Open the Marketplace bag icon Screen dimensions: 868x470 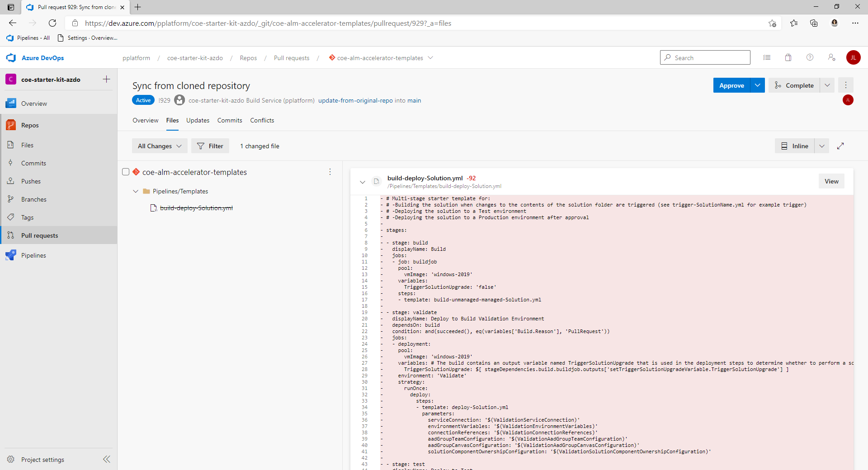pyautogui.click(x=788, y=57)
